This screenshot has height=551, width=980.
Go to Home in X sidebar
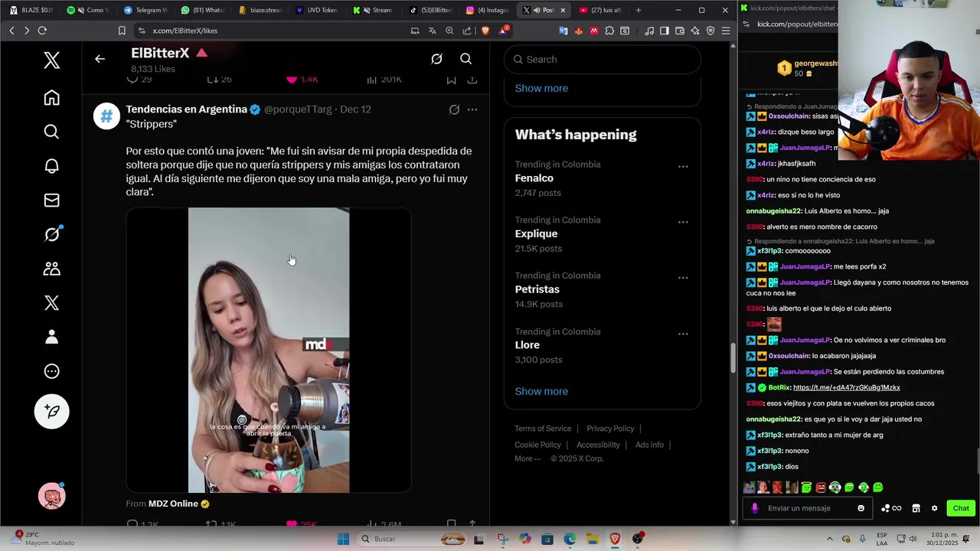pyautogui.click(x=51, y=98)
